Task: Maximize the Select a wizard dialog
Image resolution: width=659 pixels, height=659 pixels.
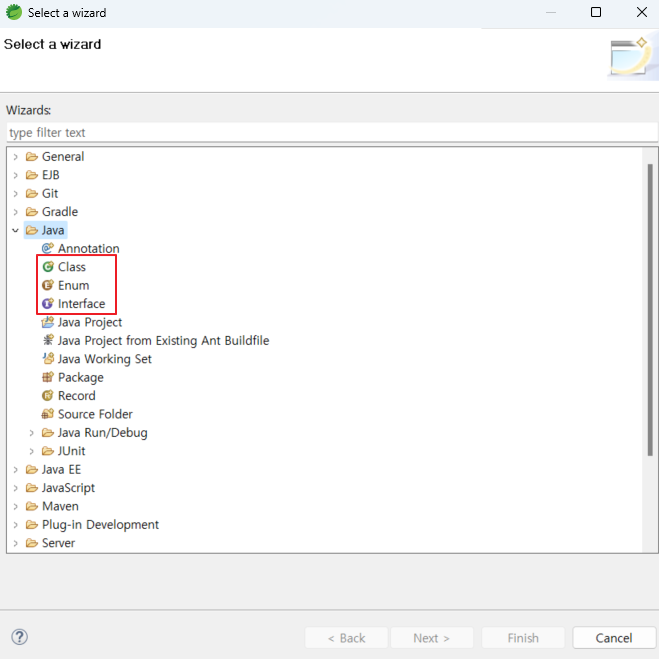Action: (x=596, y=12)
